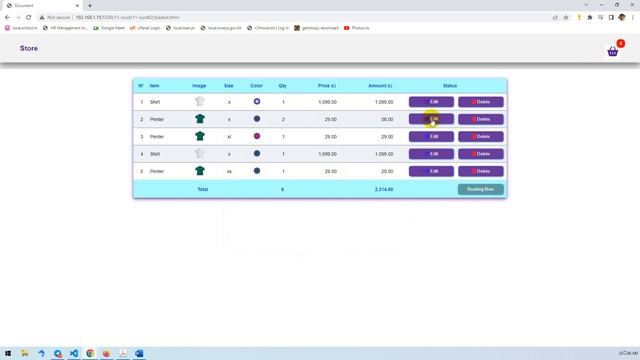Open the YouTube Photos bookmark
The image size is (640, 360).
(x=357, y=28)
